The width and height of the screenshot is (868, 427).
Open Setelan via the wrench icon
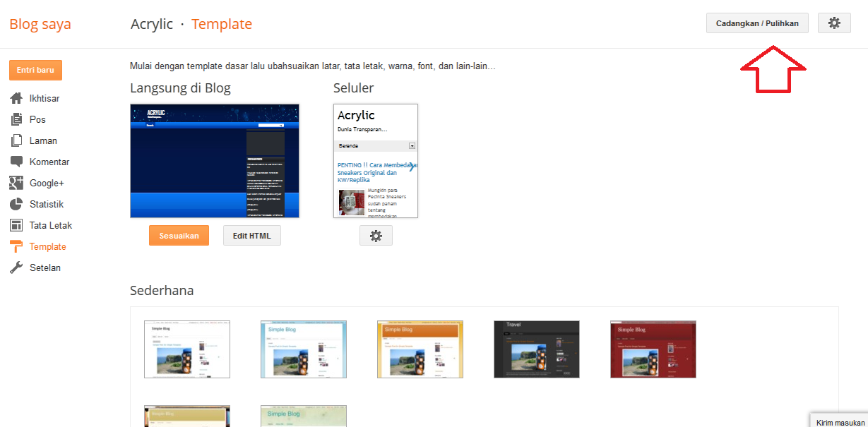pos(16,267)
